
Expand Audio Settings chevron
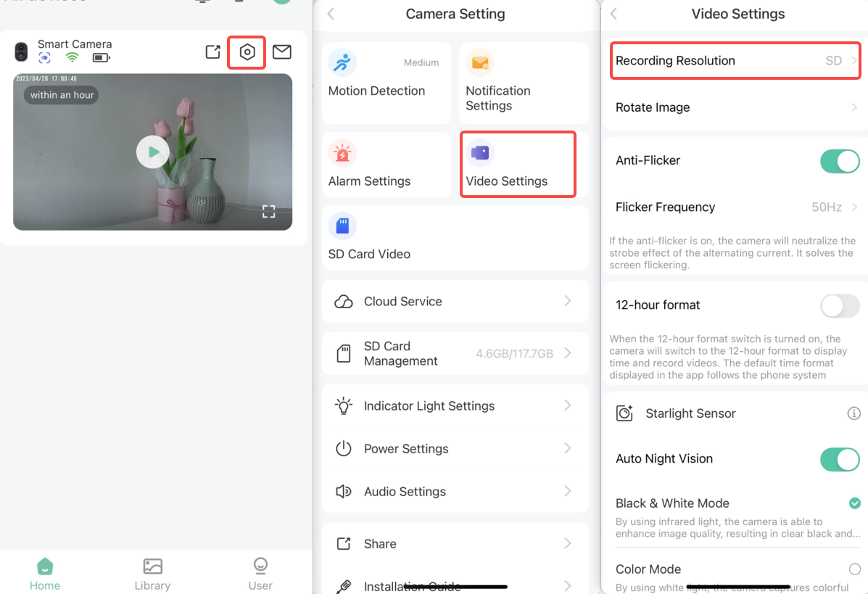[x=567, y=492]
